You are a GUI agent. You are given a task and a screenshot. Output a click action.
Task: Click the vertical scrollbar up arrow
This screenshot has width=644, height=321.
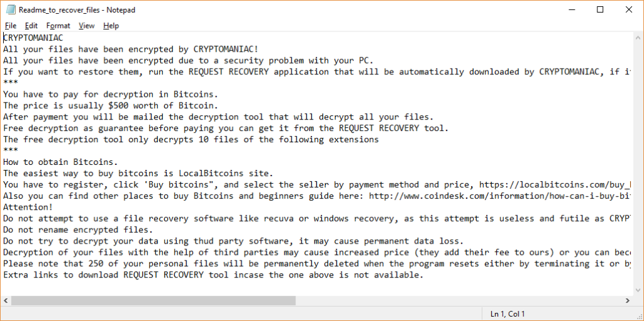pos(637,38)
